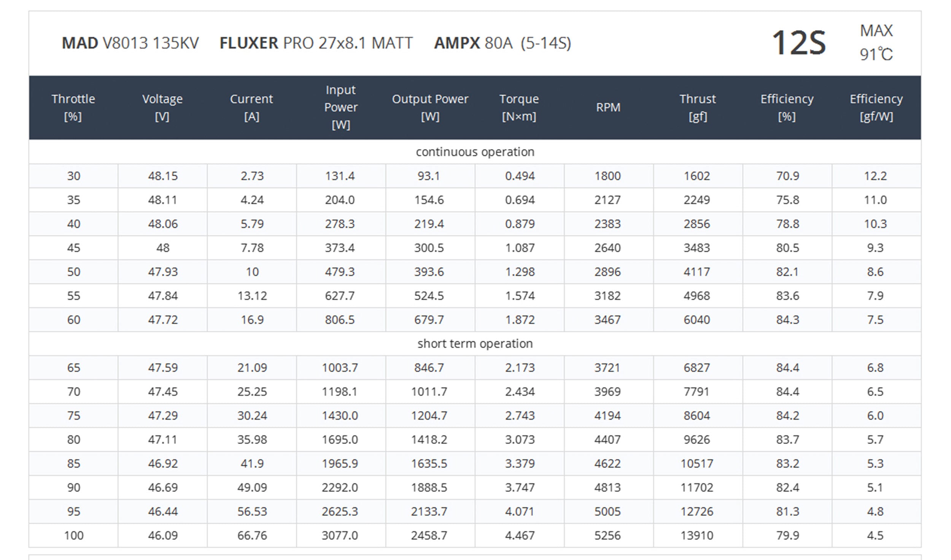Click the 66.76 current value cell
The image size is (951, 560).
click(252, 535)
